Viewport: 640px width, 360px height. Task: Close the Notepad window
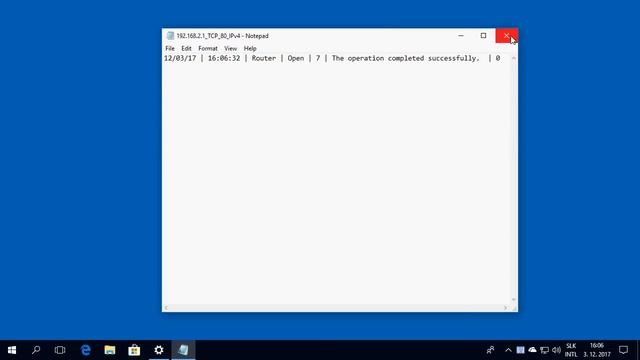(x=507, y=36)
